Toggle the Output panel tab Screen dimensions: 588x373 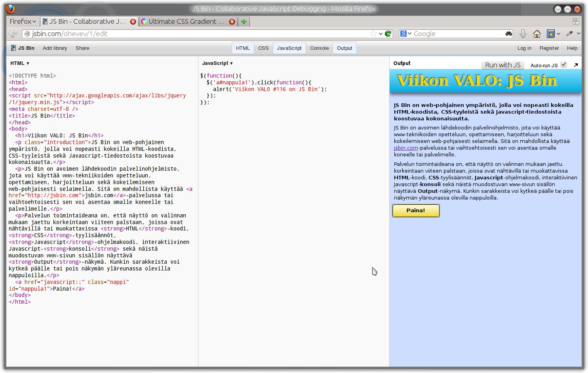pos(344,48)
